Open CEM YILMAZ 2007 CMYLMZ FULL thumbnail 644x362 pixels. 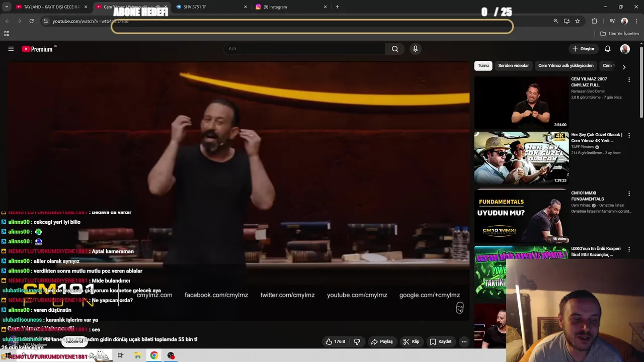521,103
